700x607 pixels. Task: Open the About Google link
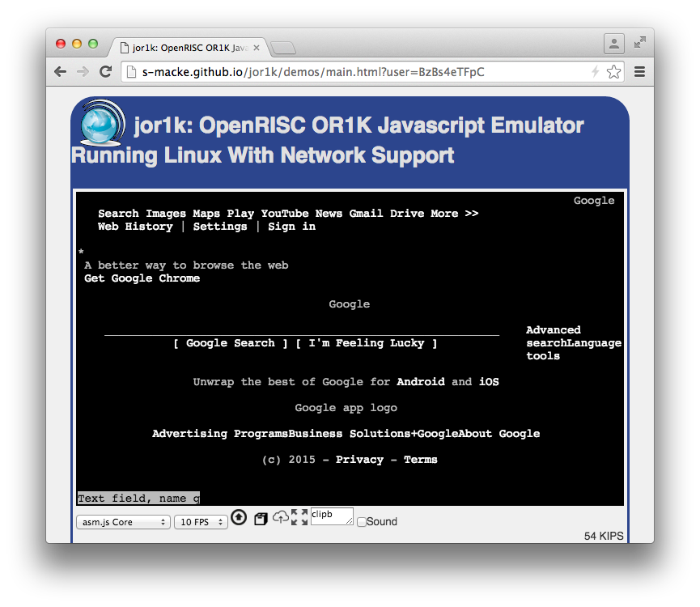click(499, 433)
